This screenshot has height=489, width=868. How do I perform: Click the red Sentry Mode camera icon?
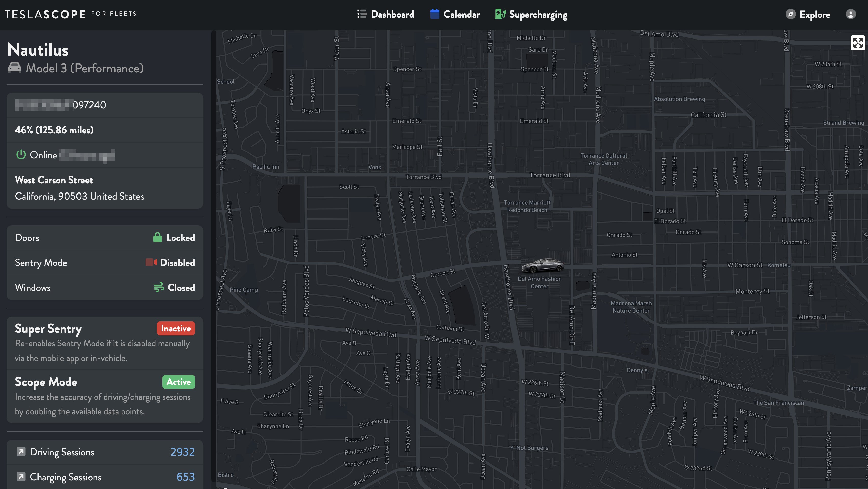coord(151,262)
